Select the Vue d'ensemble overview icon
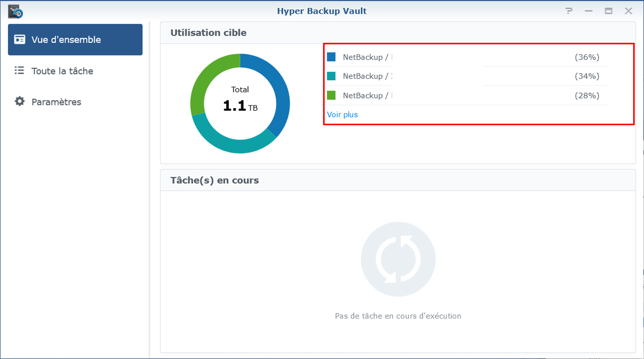This screenshot has width=644, height=359. pyautogui.click(x=20, y=39)
